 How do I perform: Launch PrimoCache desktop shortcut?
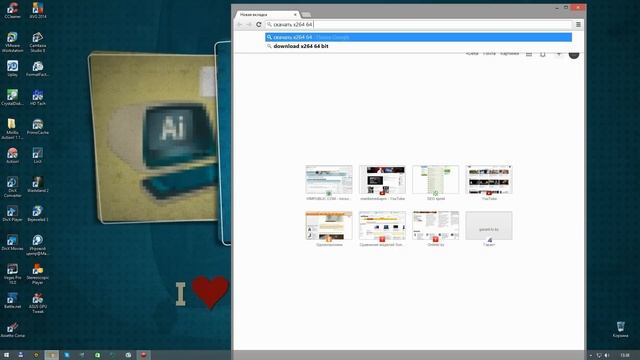tap(38, 127)
